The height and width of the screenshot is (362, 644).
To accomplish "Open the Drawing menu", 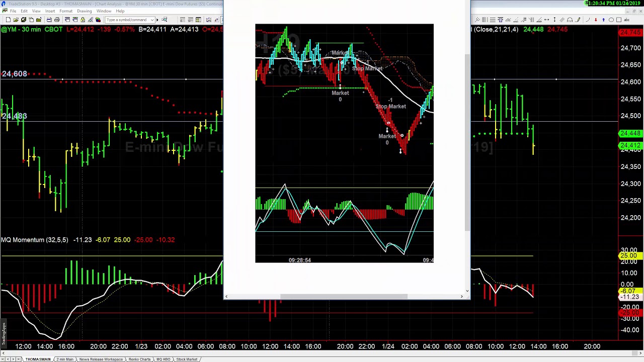I will 84,11.
